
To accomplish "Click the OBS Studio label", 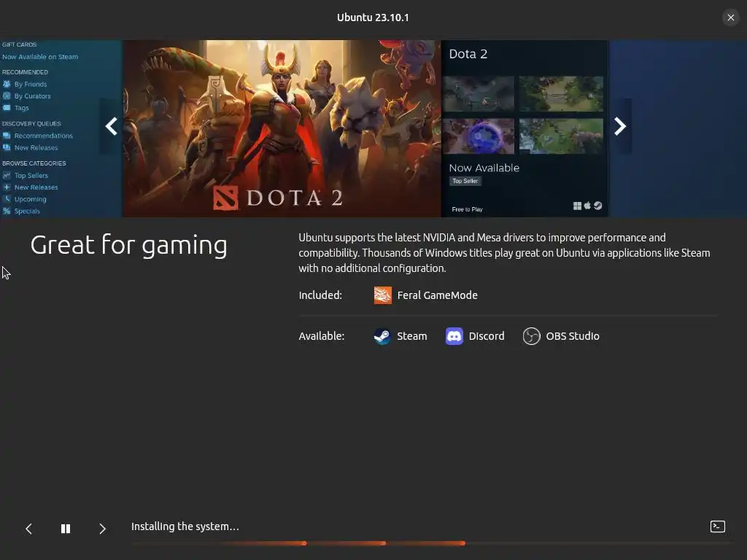I will (x=573, y=336).
